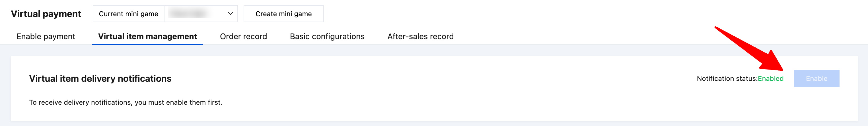Click the "Current mini game" label
868x126 pixels.
[128, 14]
